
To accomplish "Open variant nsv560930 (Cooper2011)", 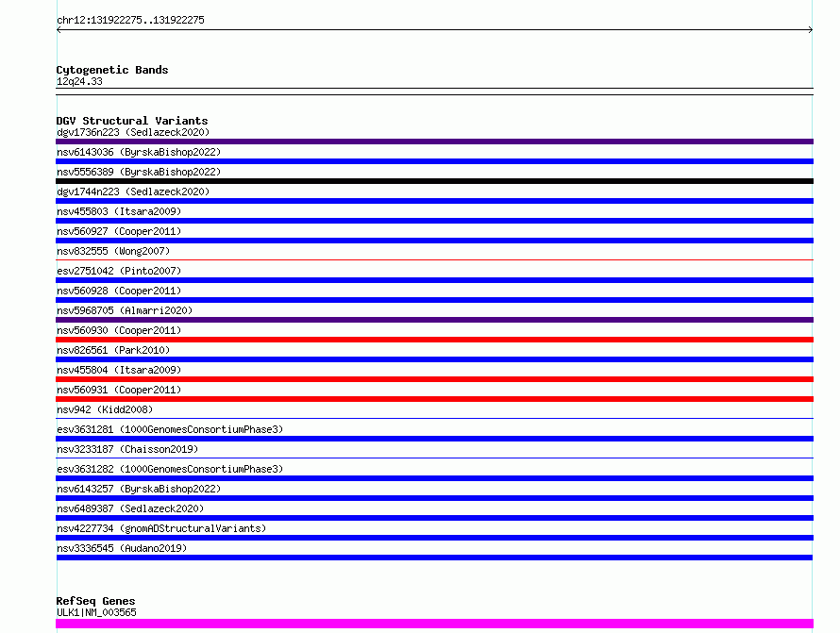I will click(x=119, y=330).
